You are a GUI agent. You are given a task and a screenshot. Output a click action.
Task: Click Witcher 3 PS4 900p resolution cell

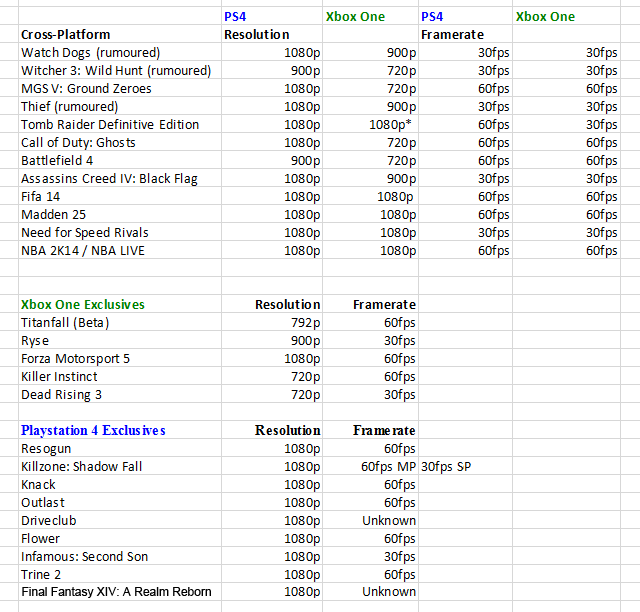pos(272,70)
